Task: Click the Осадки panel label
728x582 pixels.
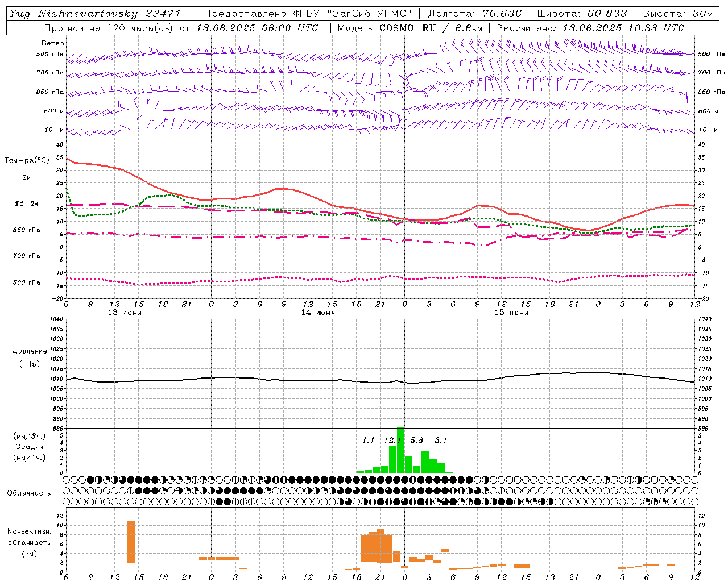Action: (29, 447)
